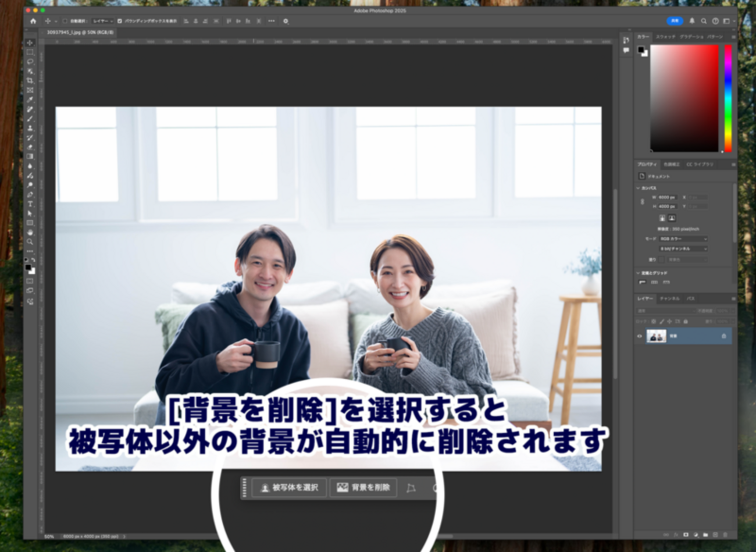Select the Lasso tool
This screenshot has height=552, width=756.
30,62
